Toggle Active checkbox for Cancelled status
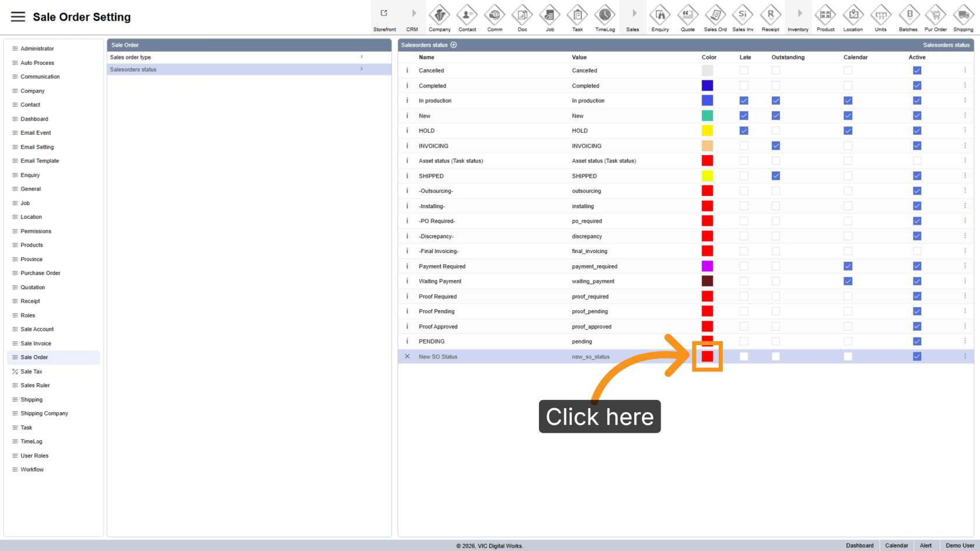 pyautogui.click(x=917, y=70)
